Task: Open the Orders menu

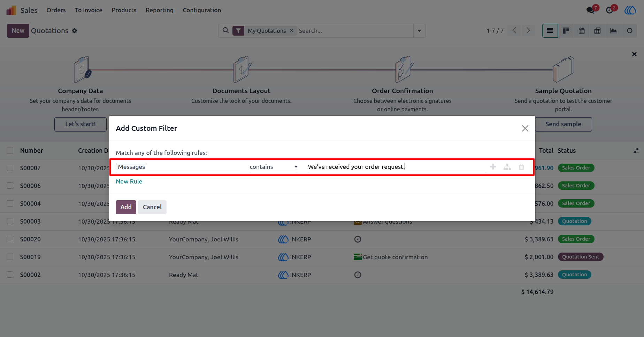Action: point(56,10)
